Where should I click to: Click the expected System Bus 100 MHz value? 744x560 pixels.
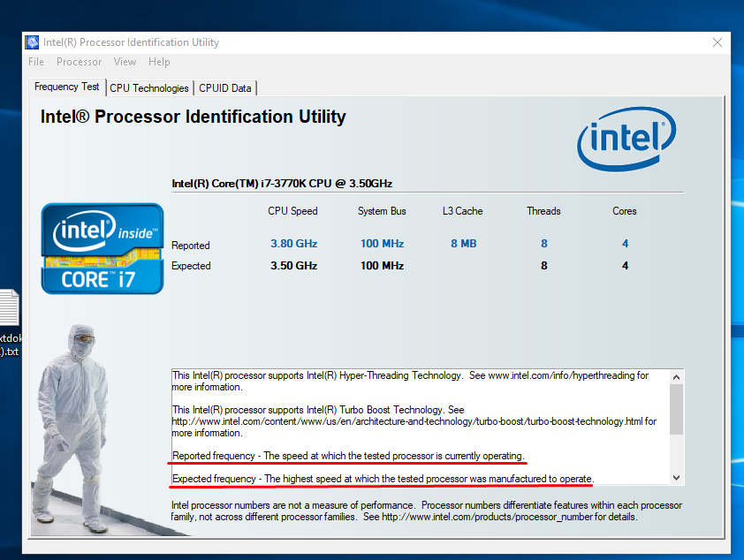pyautogui.click(x=382, y=266)
